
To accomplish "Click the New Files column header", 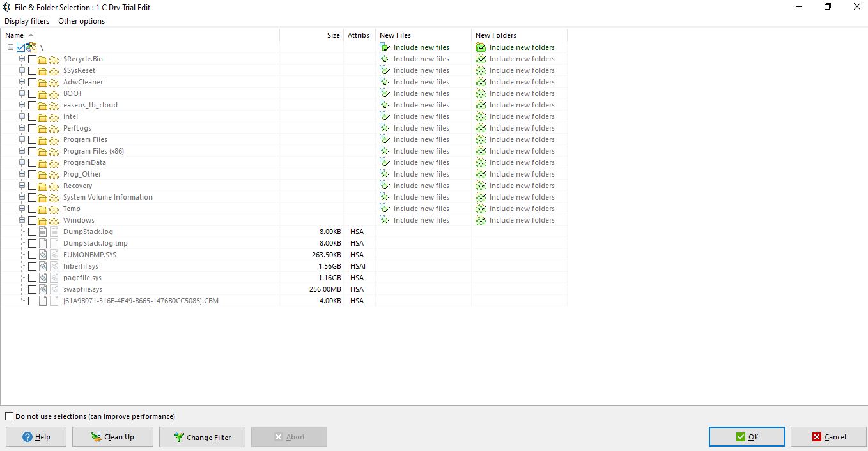I will (x=423, y=35).
